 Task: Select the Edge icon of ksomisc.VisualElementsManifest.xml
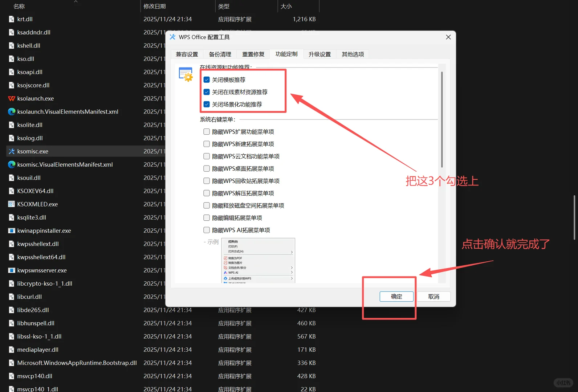click(12, 164)
